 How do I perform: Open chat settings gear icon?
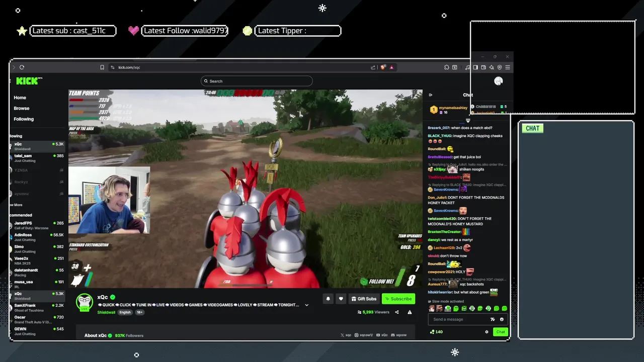point(487,332)
